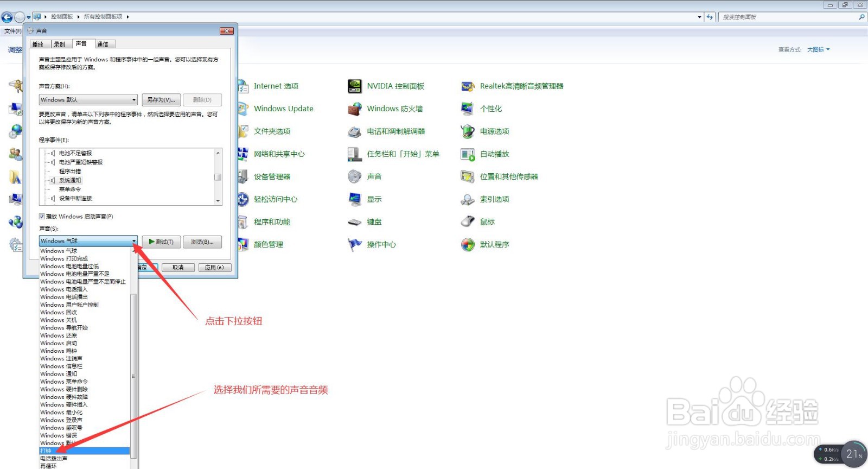868x469 pixels.
Task: Click the program events scroll down arrow
Action: (218, 201)
